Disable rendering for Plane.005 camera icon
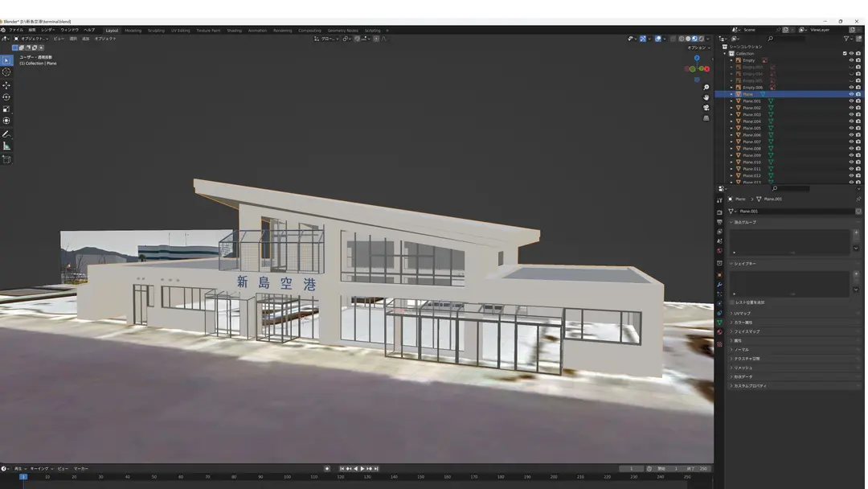This screenshot has width=868, height=489. (858, 128)
